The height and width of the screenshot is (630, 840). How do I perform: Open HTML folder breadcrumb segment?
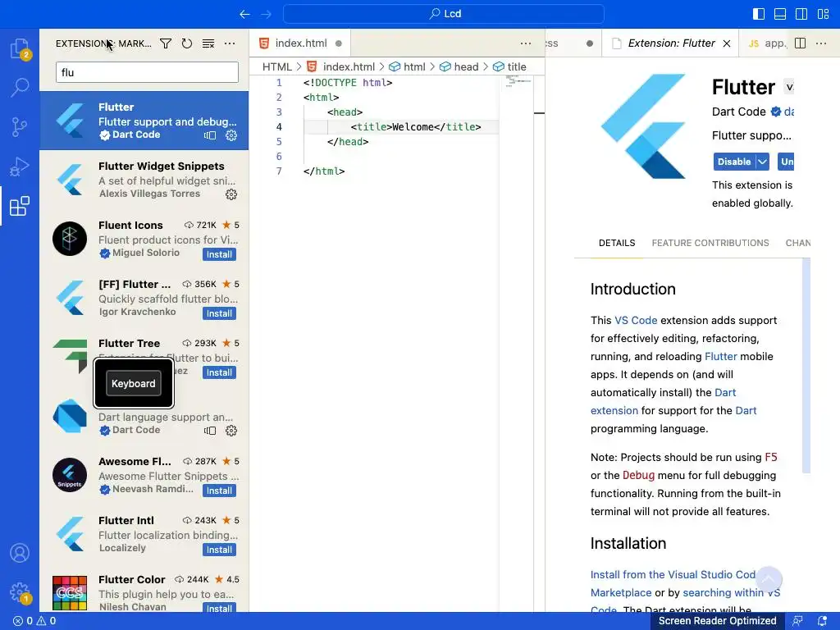click(x=277, y=67)
